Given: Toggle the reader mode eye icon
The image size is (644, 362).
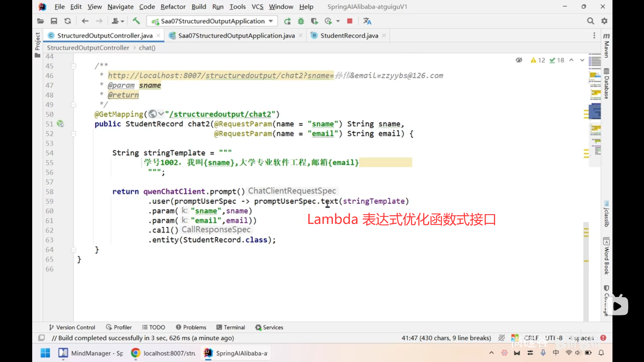Looking at the screenshot, I should pyautogui.click(x=519, y=60).
